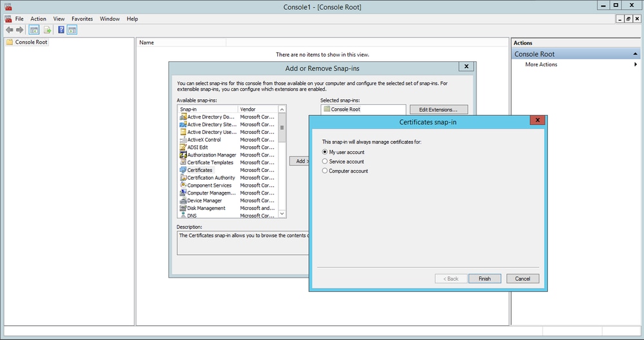
Task: Click Console Root folder icon in Selected snap-ins
Action: click(327, 109)
